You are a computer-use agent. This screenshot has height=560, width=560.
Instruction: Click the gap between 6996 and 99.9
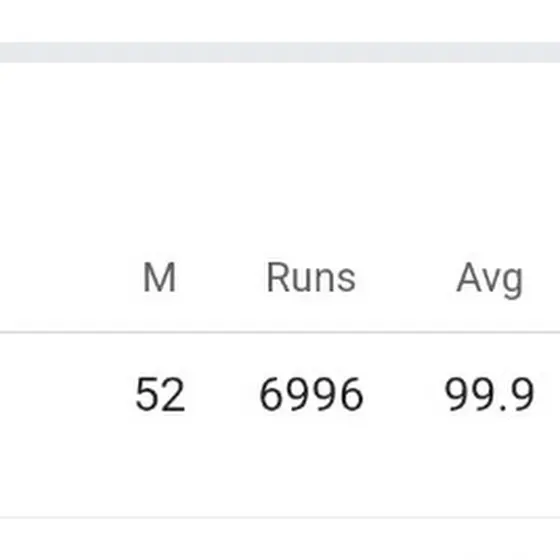404,395
